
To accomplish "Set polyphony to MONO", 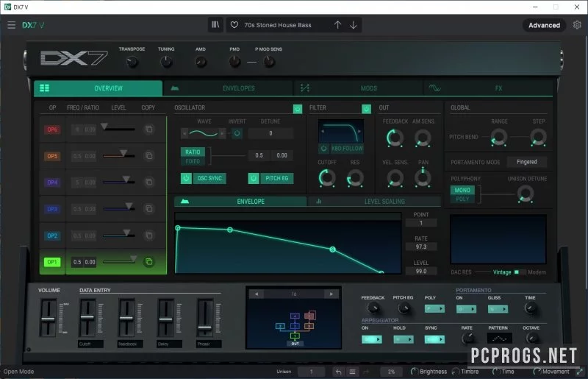I will pos(462,190).
